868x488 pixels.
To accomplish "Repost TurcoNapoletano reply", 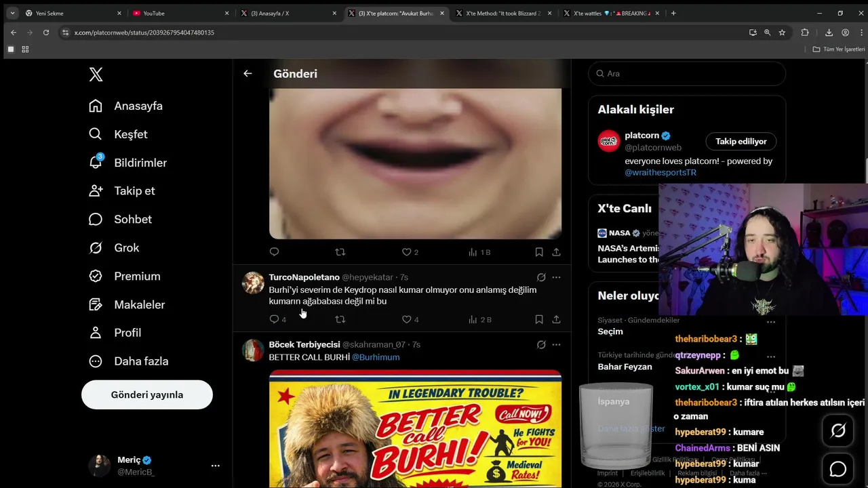I will [340, 319].
